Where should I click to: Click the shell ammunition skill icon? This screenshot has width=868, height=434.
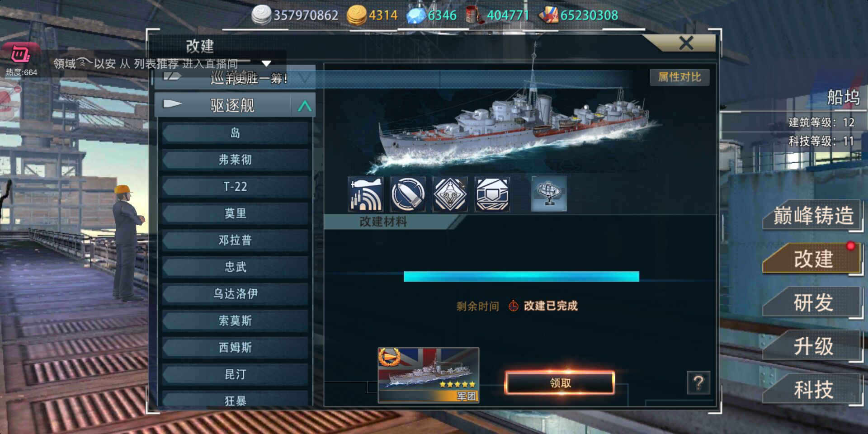click(408, 194)
